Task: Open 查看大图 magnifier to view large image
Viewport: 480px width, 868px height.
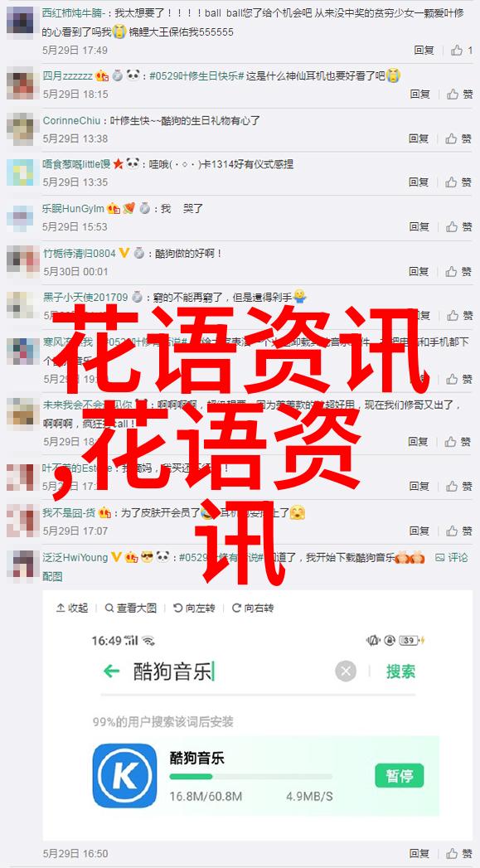Action: [x=131, y=608]
